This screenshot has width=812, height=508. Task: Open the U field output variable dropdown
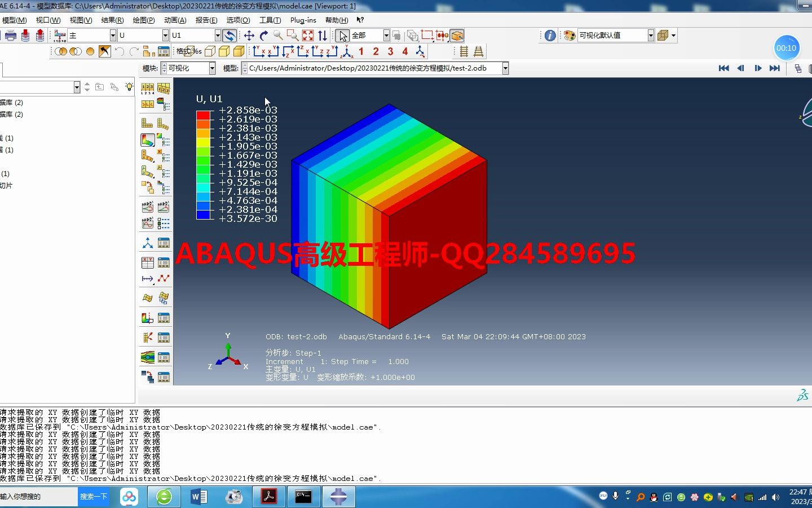tap(165, 36)
